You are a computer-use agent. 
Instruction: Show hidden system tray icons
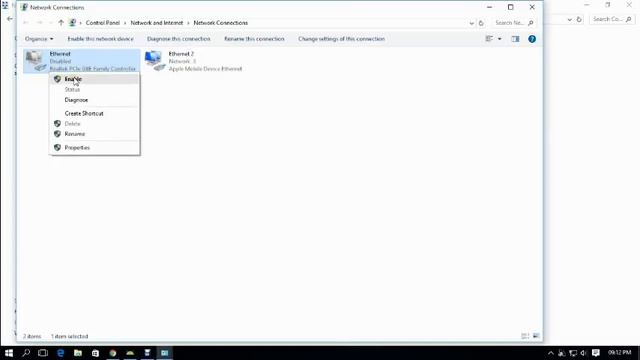coord(551,353)
